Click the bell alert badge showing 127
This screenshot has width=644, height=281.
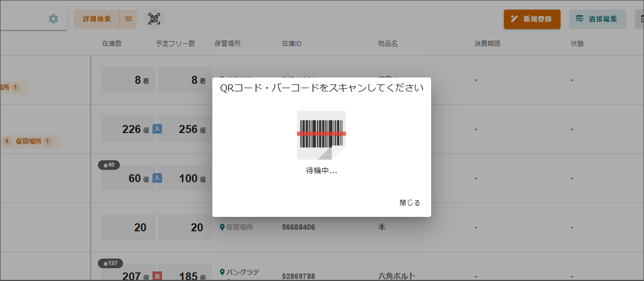pyautogui.click(x=111, y=263)
